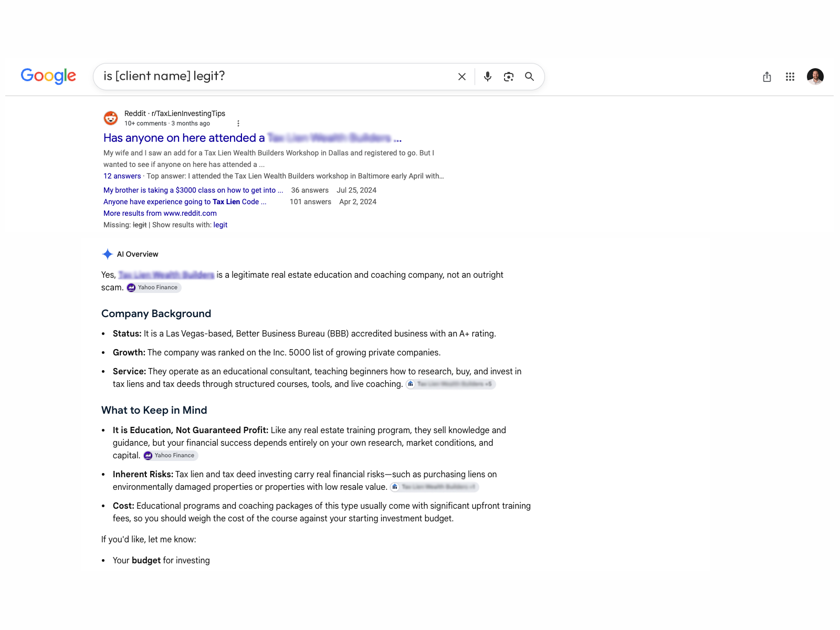840x630 pixels.
Task: Open 'My brother is taking a $3000 class' link
Action: tap(193, 190)
